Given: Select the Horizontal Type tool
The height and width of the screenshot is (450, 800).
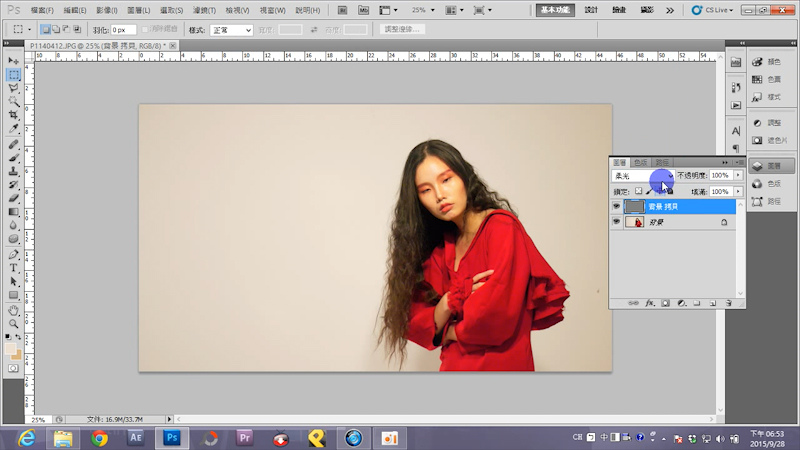Looking at the screenshot, I should click(13, 268).
